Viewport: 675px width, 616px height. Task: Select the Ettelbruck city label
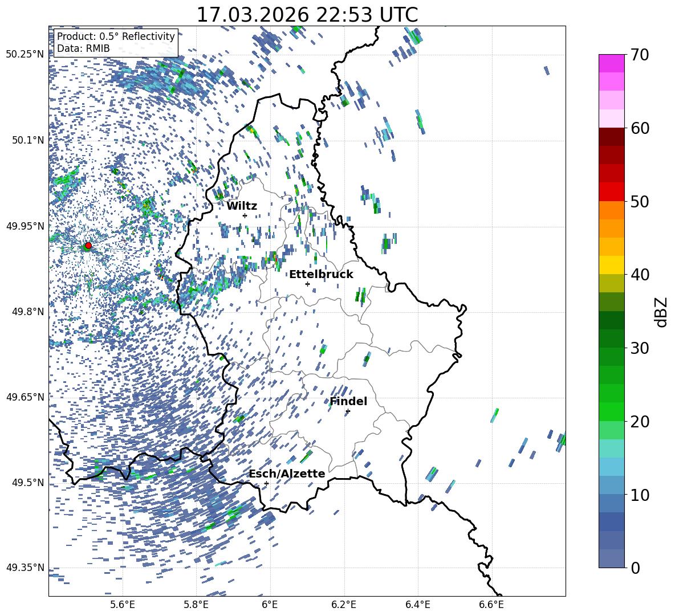[x=320, y=274]
